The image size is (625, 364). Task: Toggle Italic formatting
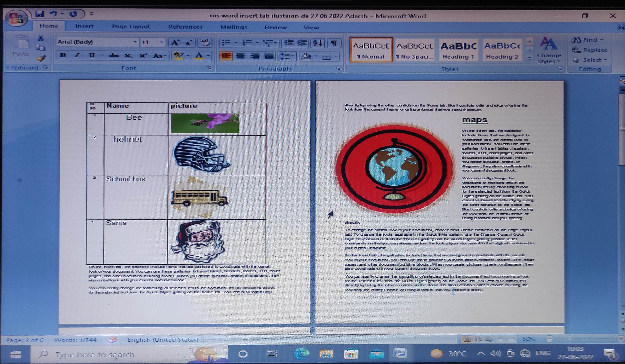click(77, 55)
